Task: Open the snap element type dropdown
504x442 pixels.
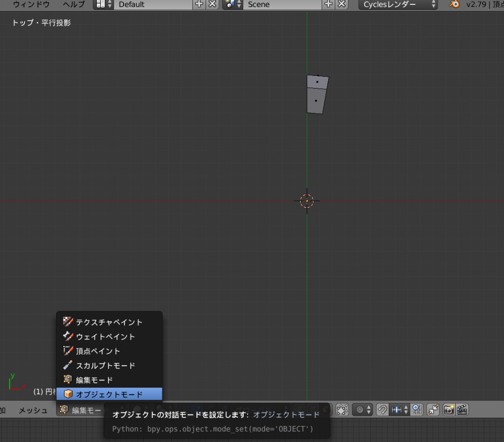Action: pos(399,410)
